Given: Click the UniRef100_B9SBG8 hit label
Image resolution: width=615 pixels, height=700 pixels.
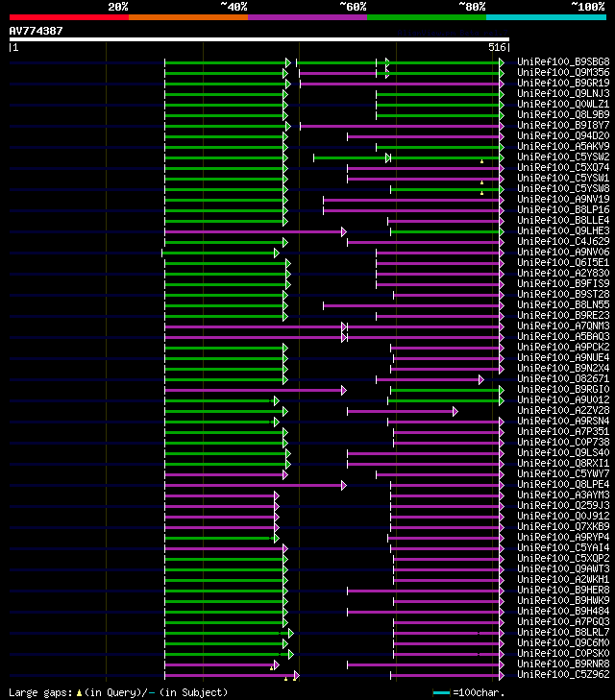Looking at the screenshot, I should pyautogui.click(x=563, y=61).
